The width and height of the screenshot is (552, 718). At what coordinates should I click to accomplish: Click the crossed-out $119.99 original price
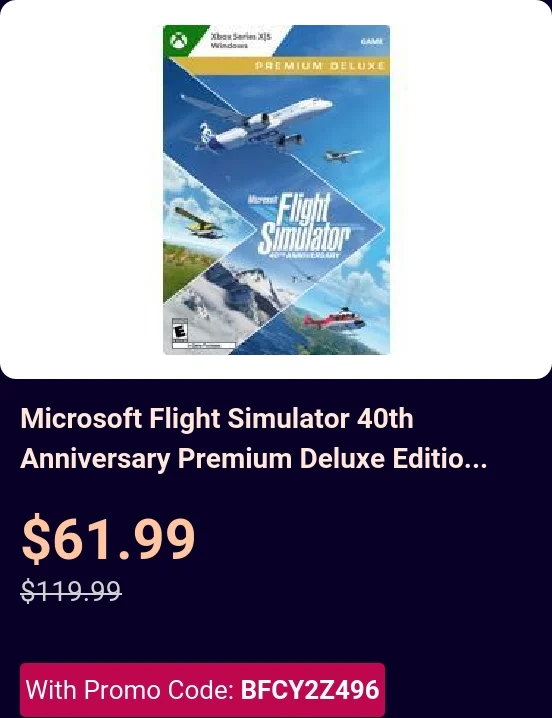click(71, 590)
